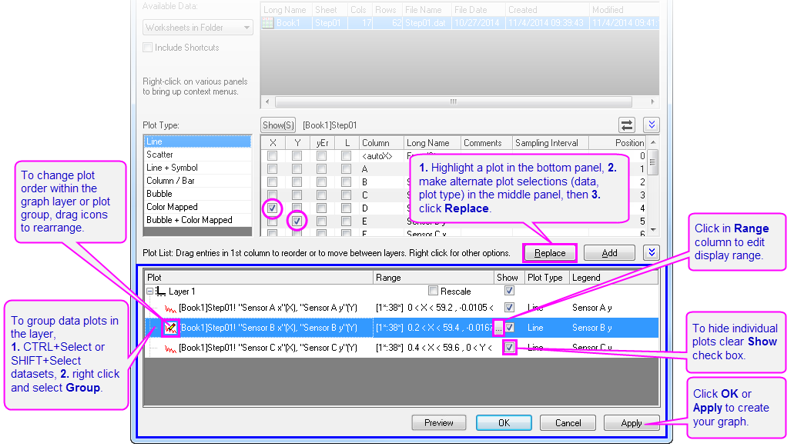The image size is (790, 444).
Task: Enable the Rescale checkbox for Layer 1
Action: [x=433, y=291]
